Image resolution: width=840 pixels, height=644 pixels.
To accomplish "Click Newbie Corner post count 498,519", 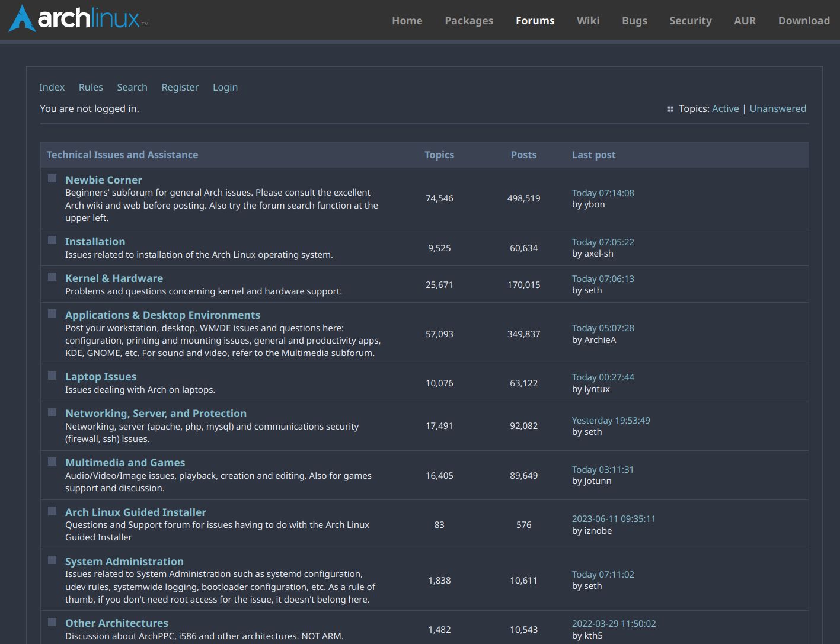I will [x=524, y=198].
